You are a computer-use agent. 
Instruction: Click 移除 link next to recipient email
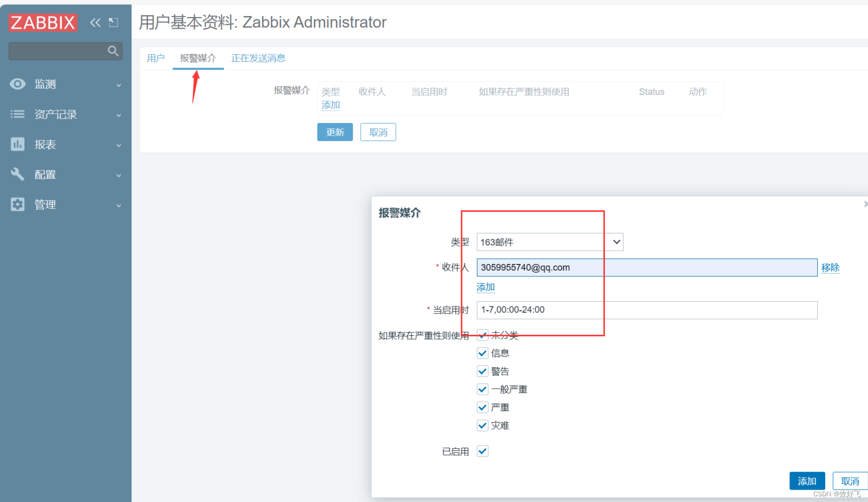830,267
